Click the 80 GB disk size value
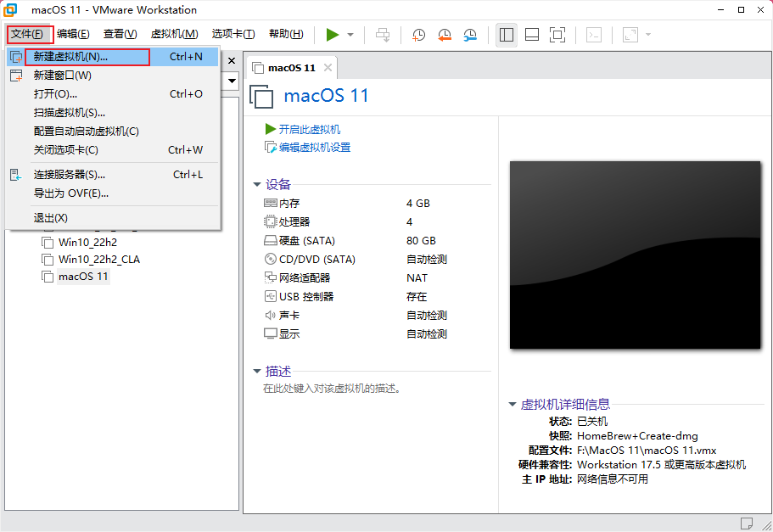773x532 pixels. pos(421,241)
